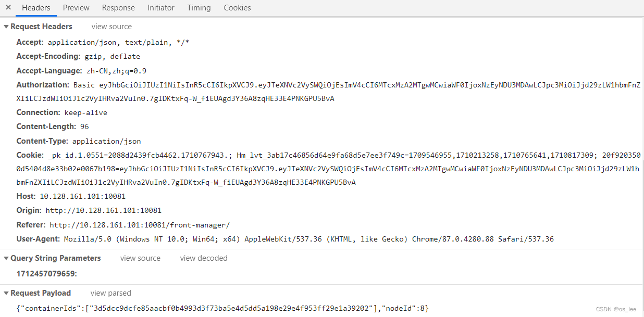Switch to the Preview tab
Viewport: 644px width, 317px height.
[x=76, y=7]
